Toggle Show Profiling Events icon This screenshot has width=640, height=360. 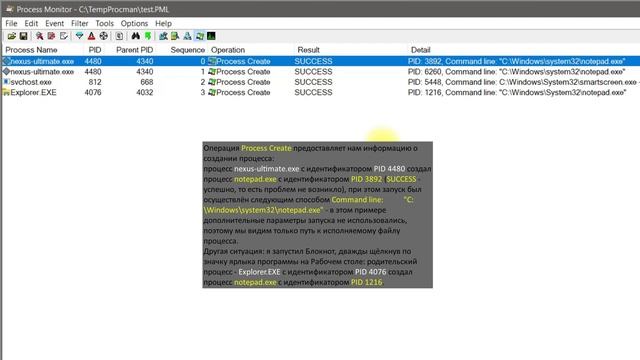211,36
